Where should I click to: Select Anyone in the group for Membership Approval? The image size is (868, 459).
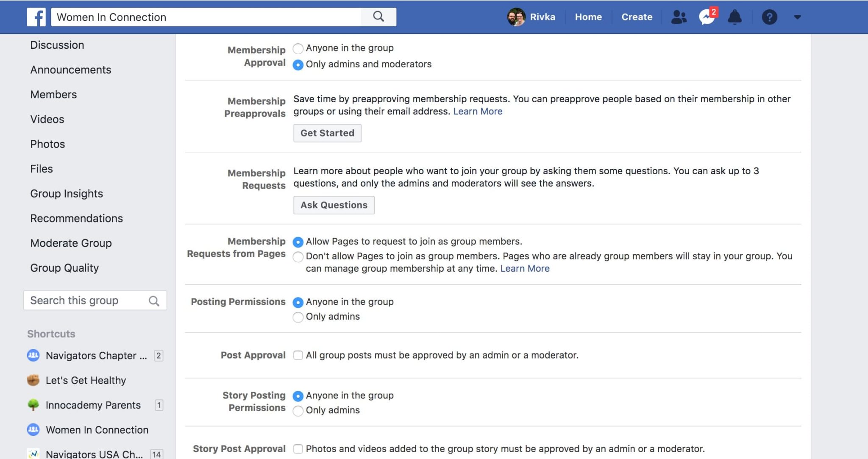[x=298, y=49]
